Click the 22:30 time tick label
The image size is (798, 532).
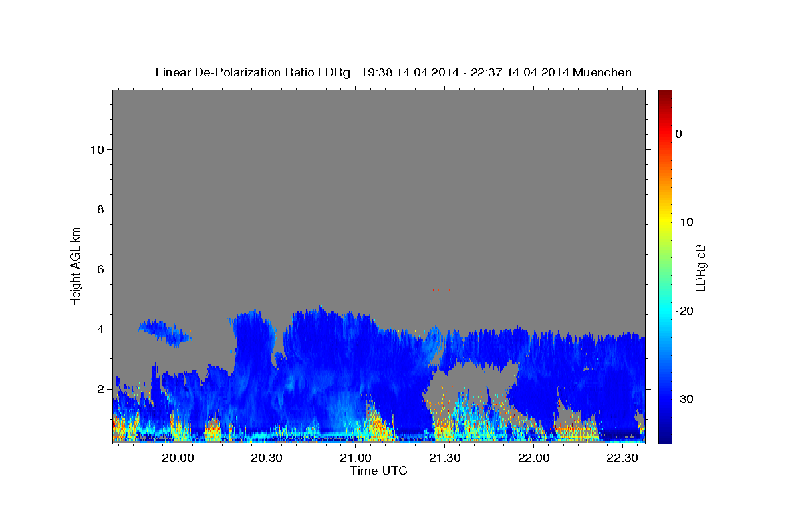click(x=622, y=458)
